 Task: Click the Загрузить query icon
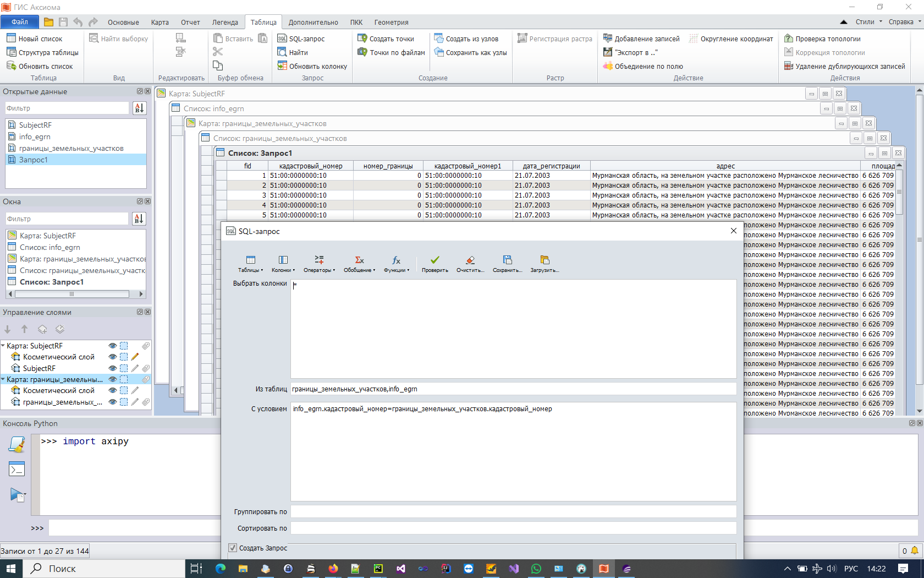point(544,260)
